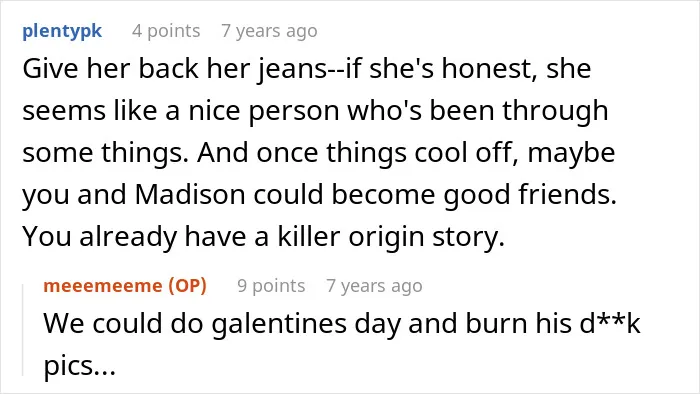
Task: Open the top comment's 7 years ago timestamp
Action: pos(269,31)
